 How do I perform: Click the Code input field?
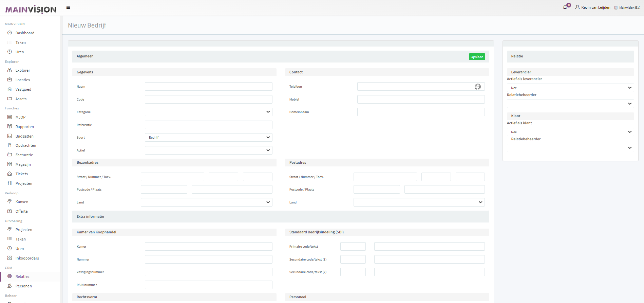tap(208, 100)
